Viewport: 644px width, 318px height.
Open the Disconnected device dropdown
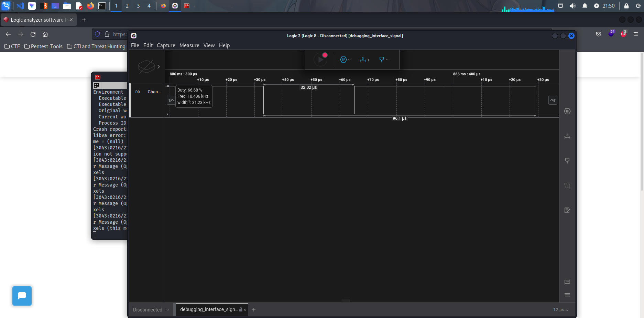151,310
